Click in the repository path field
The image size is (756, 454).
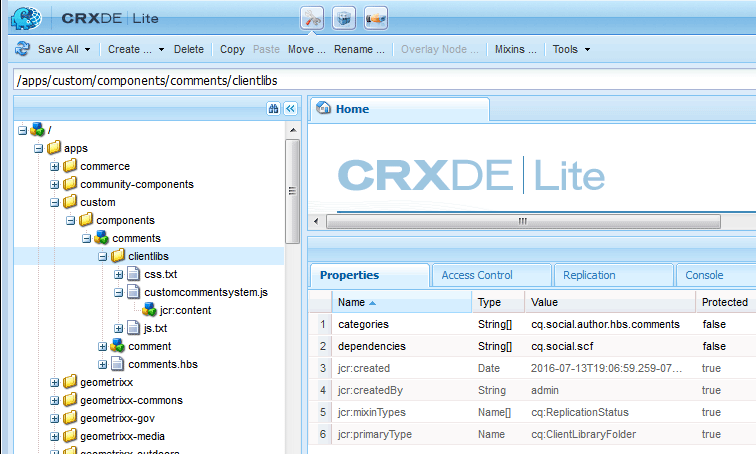385,80
